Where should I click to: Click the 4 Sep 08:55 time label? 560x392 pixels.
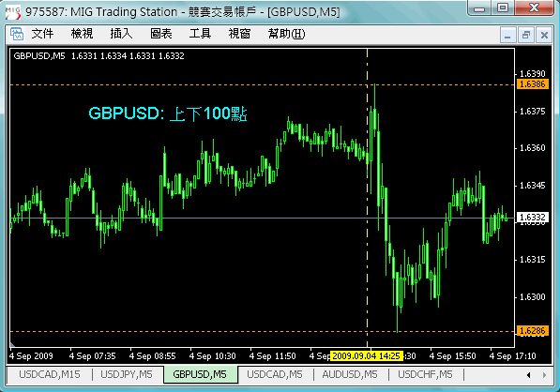153,356
